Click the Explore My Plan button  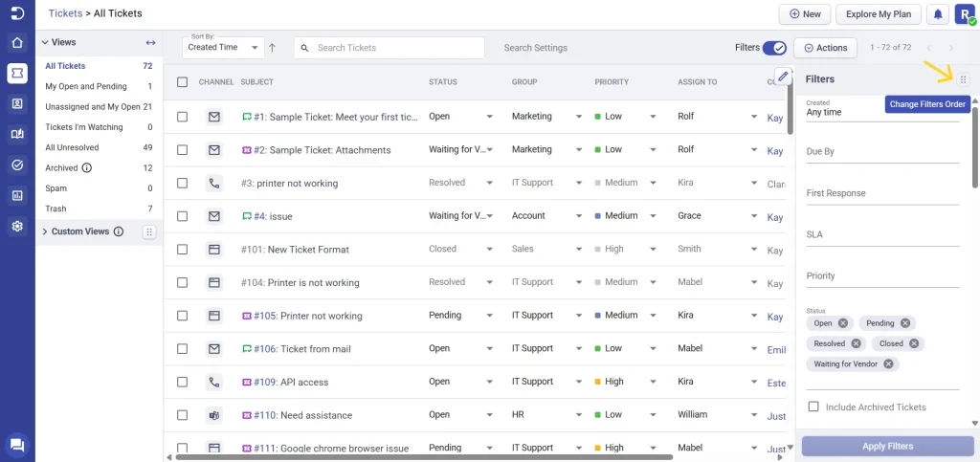[x=879, y=14]
